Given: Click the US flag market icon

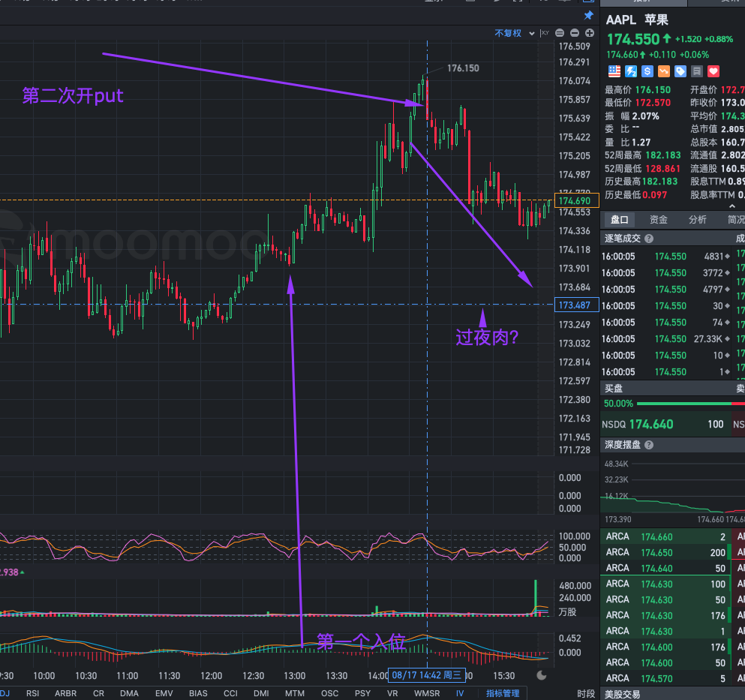Looking at the screenshot, I should [614, 71].
